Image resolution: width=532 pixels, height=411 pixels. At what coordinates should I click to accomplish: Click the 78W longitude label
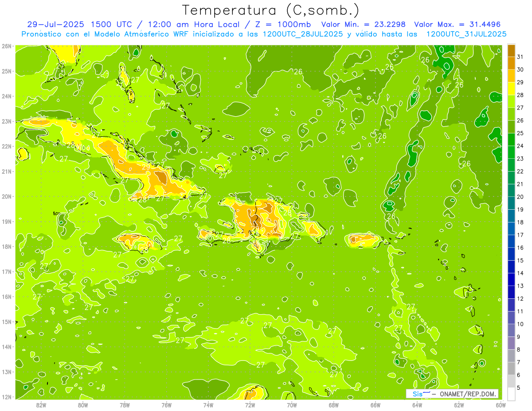click(x=125, y=405)
